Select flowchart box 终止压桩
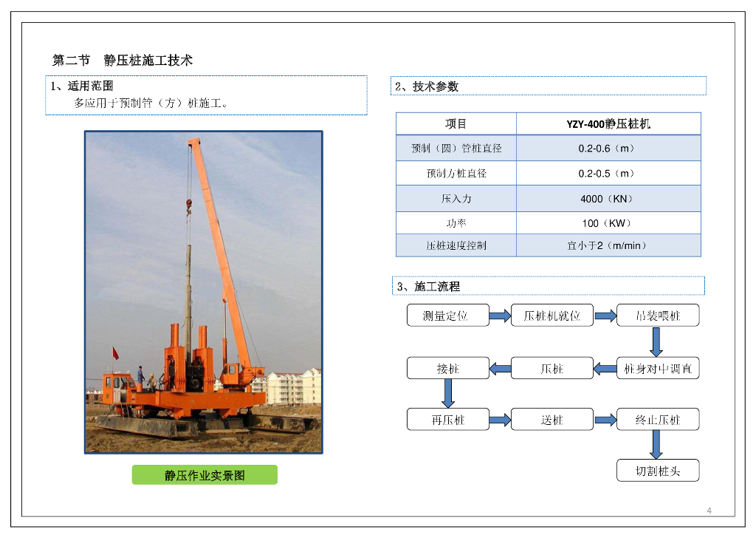This screenshot has width=756, height=535. (658, 420)
